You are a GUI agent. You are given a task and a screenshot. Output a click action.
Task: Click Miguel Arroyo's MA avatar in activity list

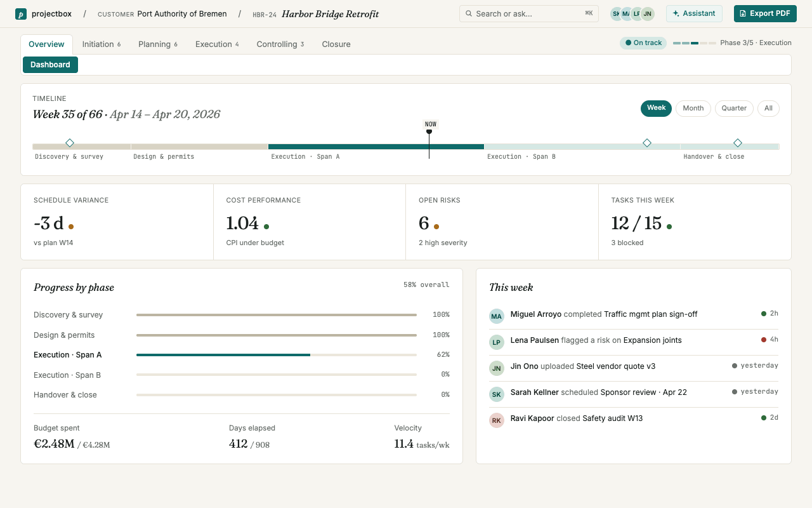coord(497,316)
